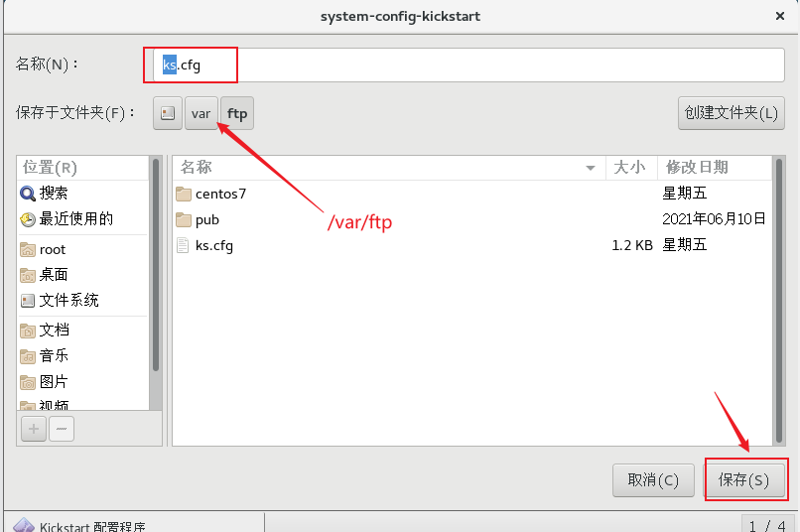Click the Kickstart app icon in taskbar
The width and height of the screenshot is (800, 532).
click(x=24, y=525)
